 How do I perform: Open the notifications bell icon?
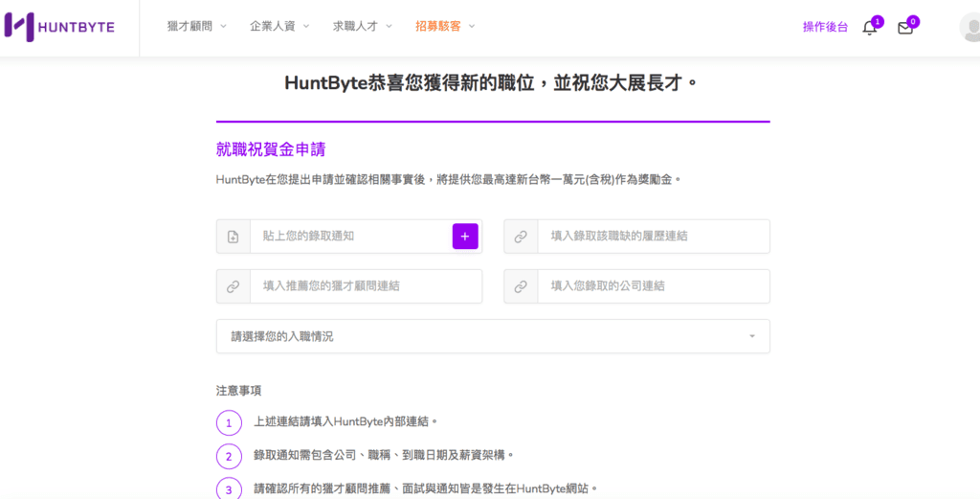coord(869,28)
